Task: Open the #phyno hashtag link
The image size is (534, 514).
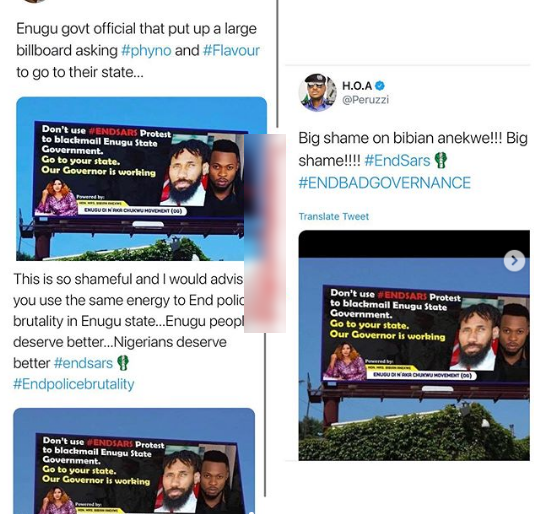Action: click(146, 51)
